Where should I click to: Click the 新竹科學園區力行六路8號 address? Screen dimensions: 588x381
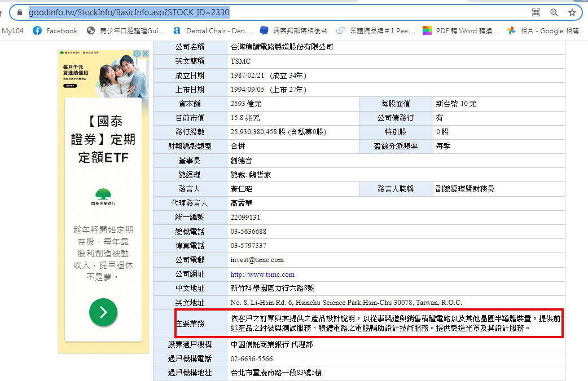click(272, 288)
